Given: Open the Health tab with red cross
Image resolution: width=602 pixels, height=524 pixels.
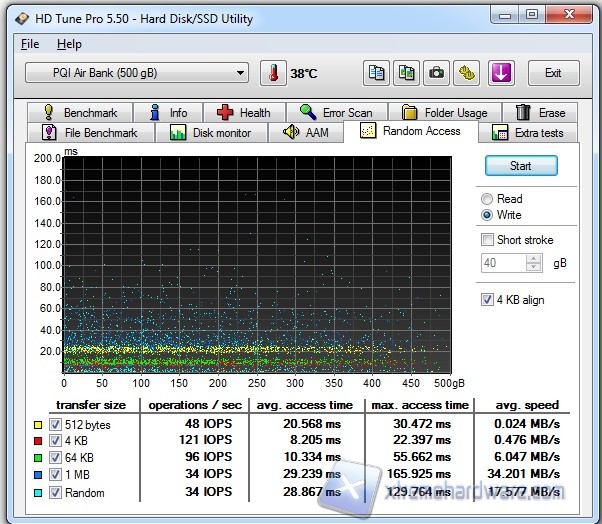Looking at the screenshot, I should (243, 113).
